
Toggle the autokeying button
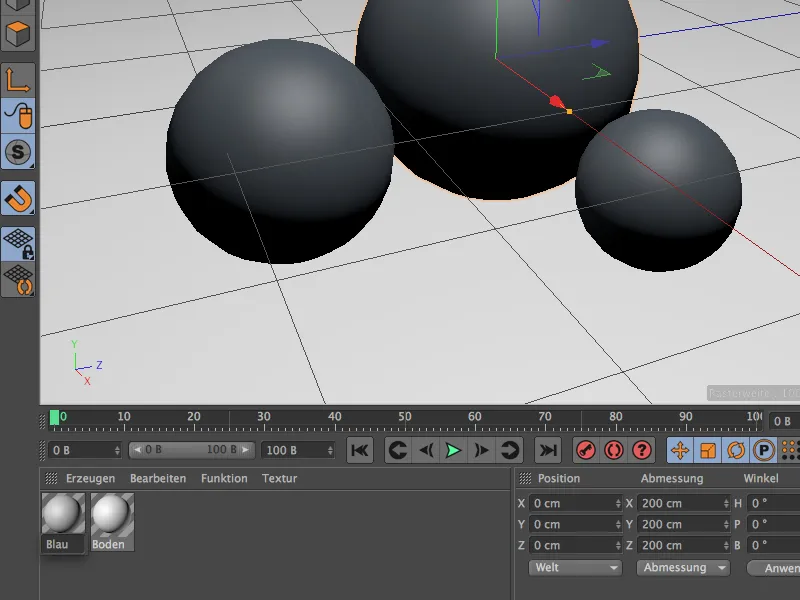[613, 450]
